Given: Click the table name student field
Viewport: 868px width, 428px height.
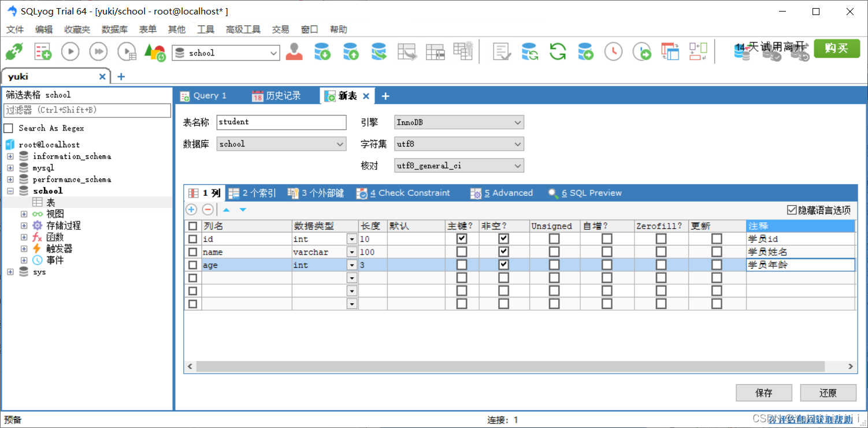Looking at the screenshot, I should tap(281, 122).
